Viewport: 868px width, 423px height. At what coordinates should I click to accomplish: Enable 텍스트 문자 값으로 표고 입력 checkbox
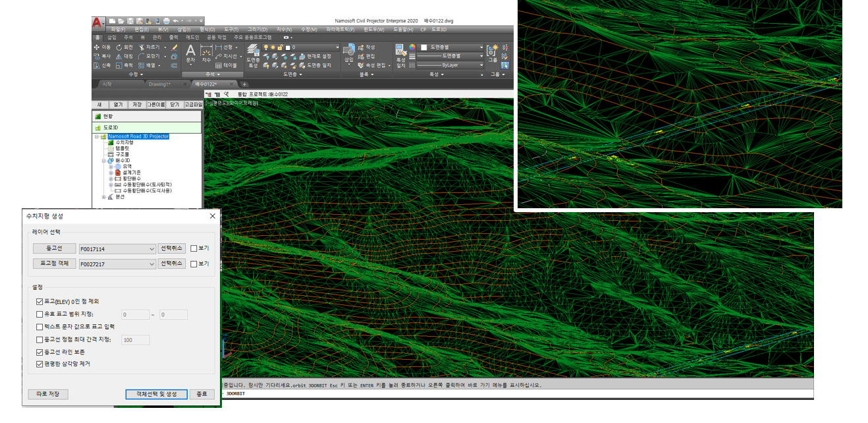coord(40,327)
